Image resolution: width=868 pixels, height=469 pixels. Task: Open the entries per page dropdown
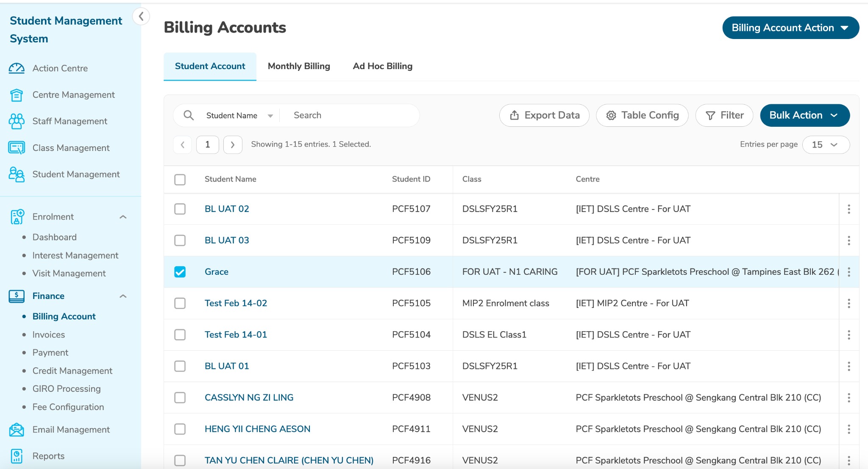825,145
